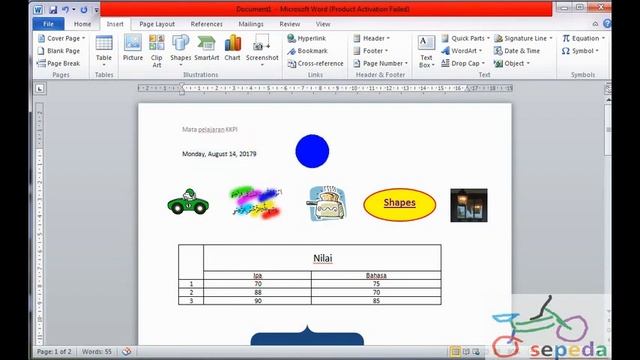Image resolution: width=640 pixels, height=360 pixels.
Task: Click the cell containing 85
Action: coord(376,301)
